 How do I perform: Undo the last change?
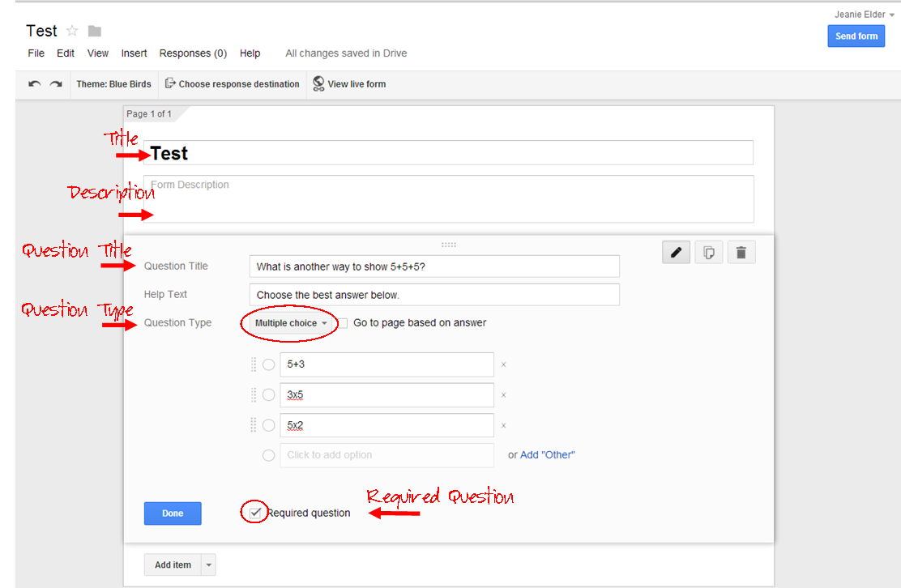(34, 83)
